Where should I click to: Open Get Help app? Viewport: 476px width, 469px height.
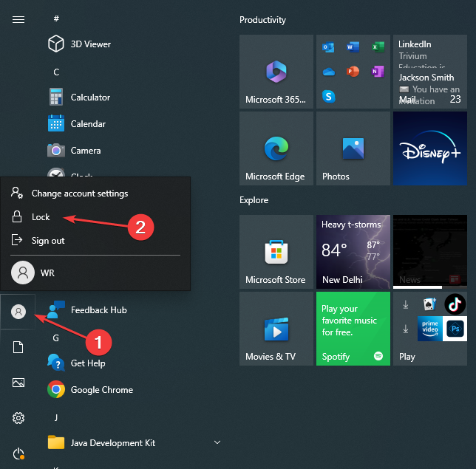click(x=77, y=363)
